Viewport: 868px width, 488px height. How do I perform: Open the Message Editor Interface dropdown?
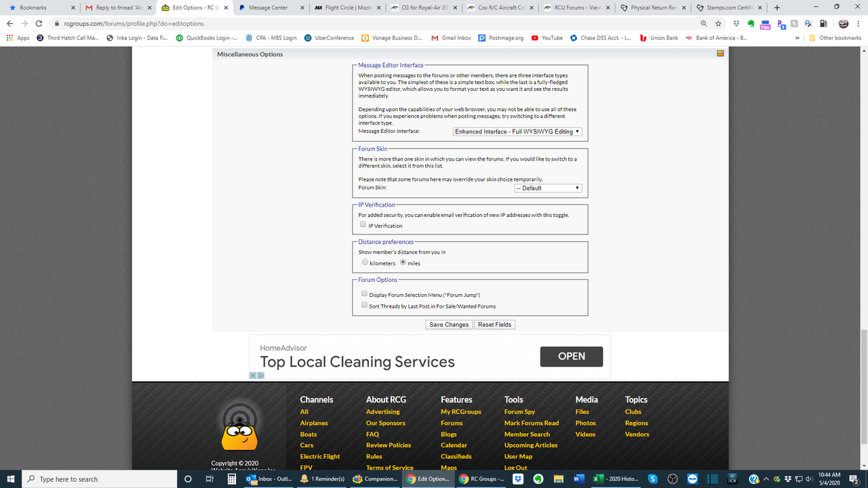(517, 131)
